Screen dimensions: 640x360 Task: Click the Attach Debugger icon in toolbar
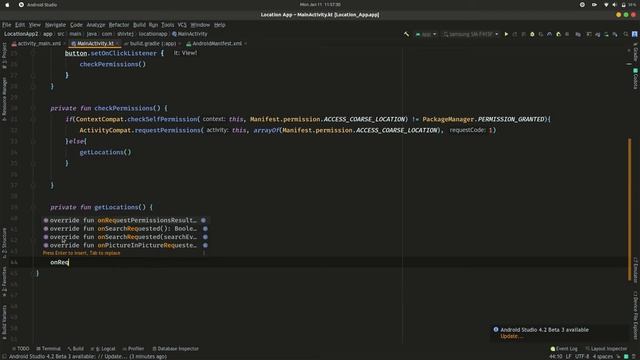(x=558, y=34)
